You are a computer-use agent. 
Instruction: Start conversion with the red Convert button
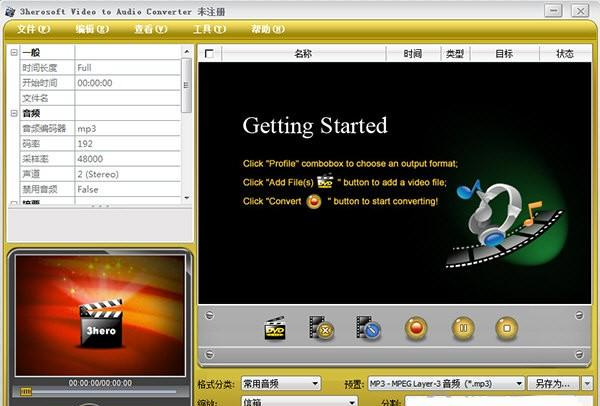416,328
